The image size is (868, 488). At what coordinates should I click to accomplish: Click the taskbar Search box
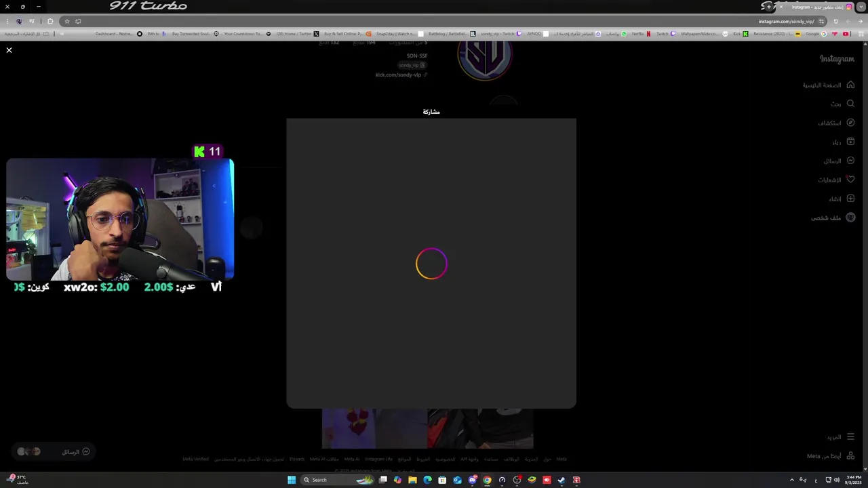pos(338,480)
